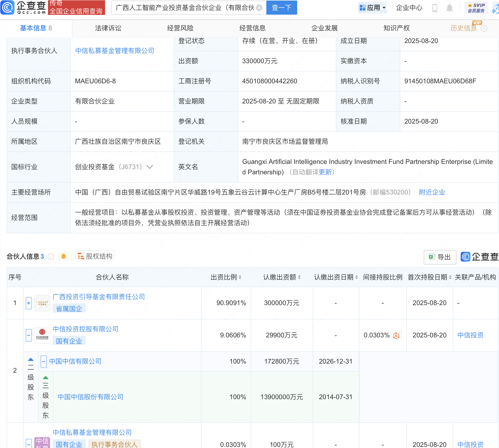Open 中信投资控股 company logo

click(x=42, y=335)
